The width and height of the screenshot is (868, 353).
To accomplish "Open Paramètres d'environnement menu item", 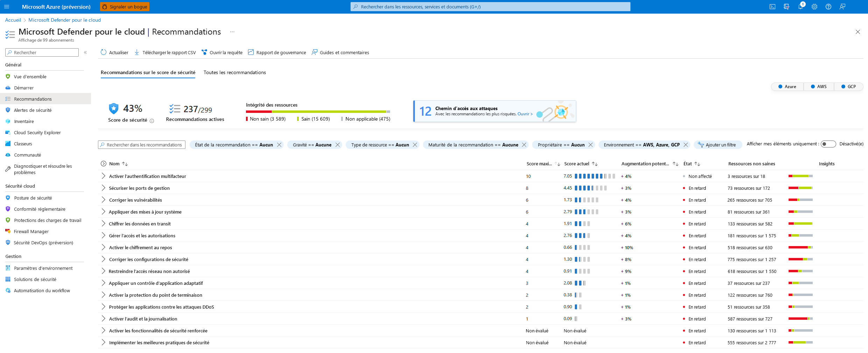I will (43, 268).
